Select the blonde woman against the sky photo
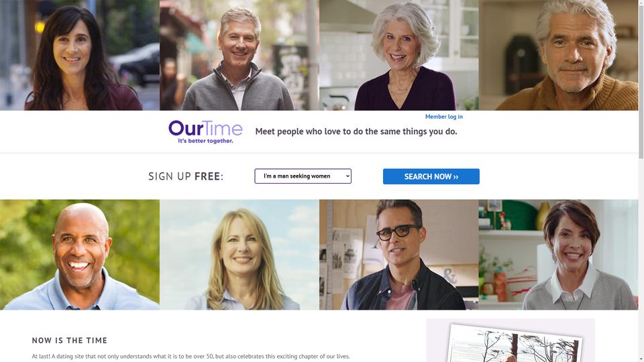644x362 pixels. click(x=239, y=255)
